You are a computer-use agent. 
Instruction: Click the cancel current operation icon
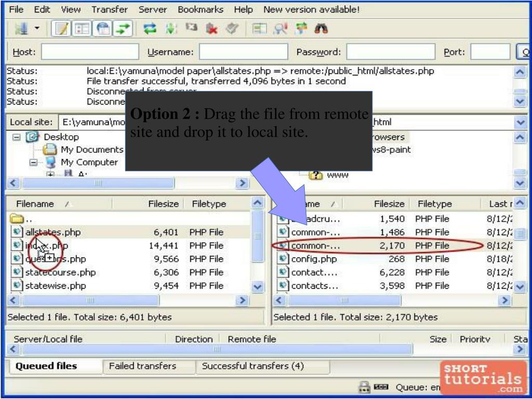(191, 28)
